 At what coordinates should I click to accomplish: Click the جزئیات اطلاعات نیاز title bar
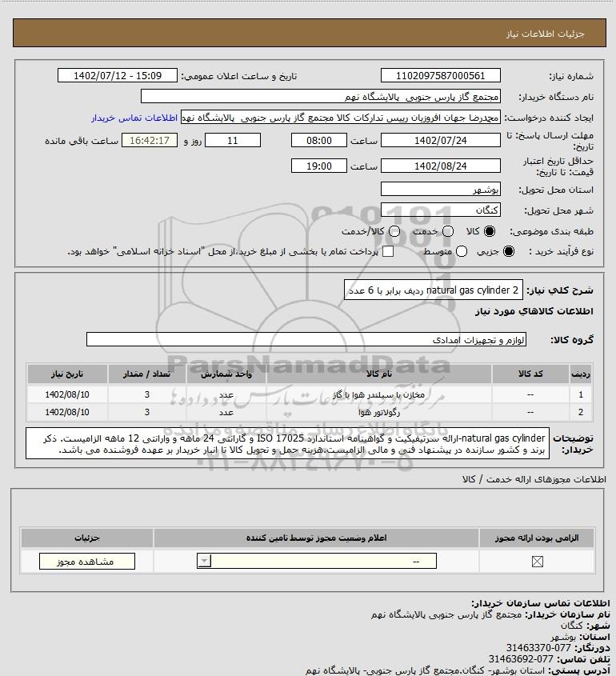click(310, 33)
